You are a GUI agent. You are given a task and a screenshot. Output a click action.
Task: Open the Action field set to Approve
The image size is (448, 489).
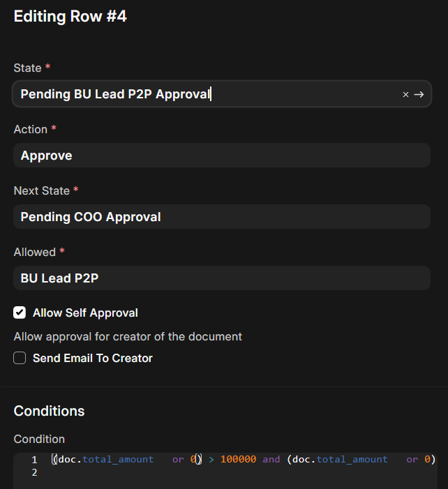(x=221, y=156)
